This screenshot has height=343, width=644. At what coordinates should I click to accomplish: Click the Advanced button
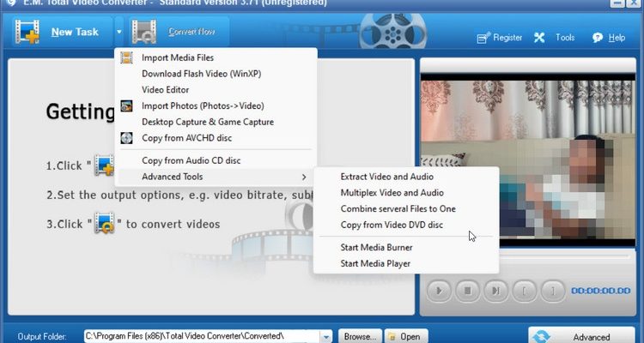(x=581, y=335)
